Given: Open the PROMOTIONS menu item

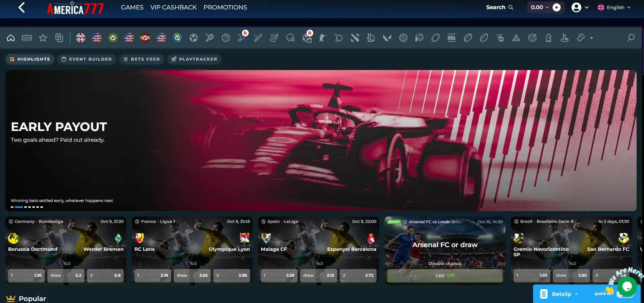Looking at the screenshot, I should point(225,7).
